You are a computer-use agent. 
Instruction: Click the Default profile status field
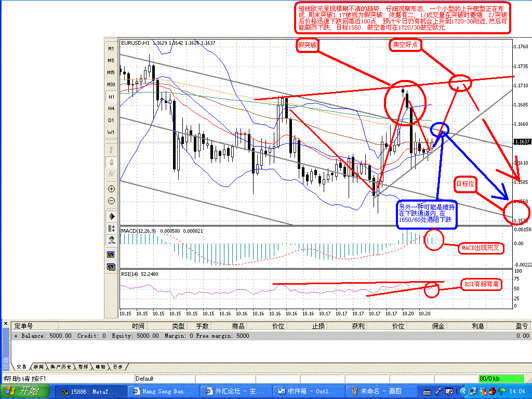(x=165, y=379)
